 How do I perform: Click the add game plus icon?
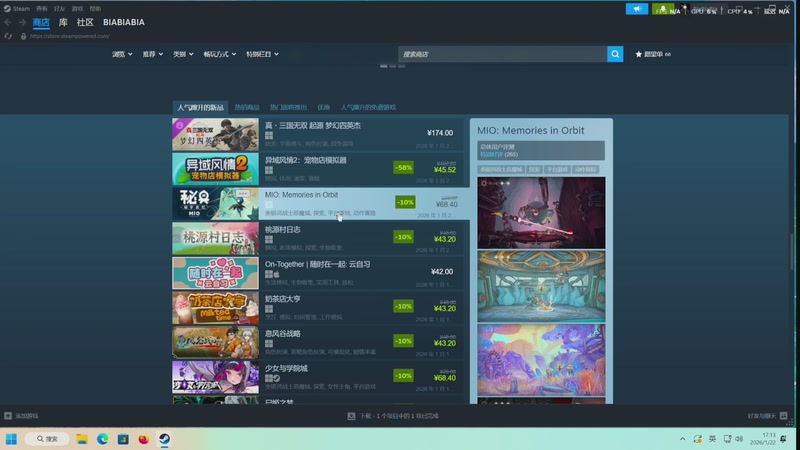pyautogui.click(x=8, y=416)
